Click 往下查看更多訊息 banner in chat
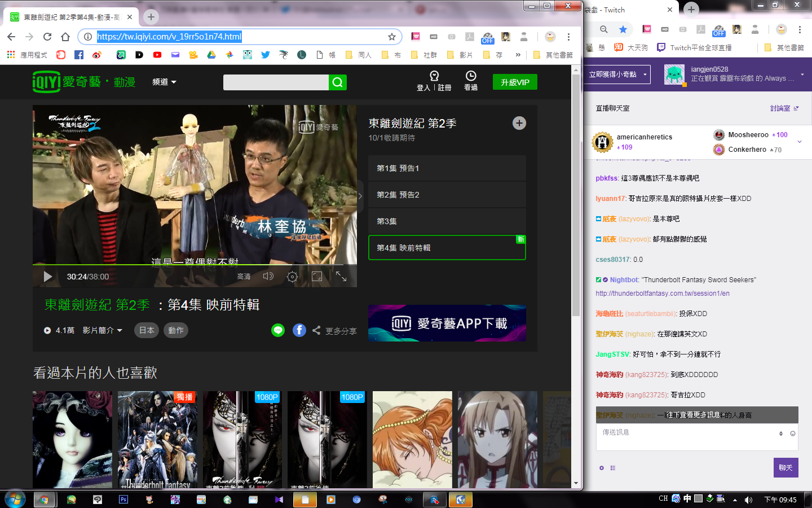The width and height of the screenshot is (812, 508). click(697, 415)
